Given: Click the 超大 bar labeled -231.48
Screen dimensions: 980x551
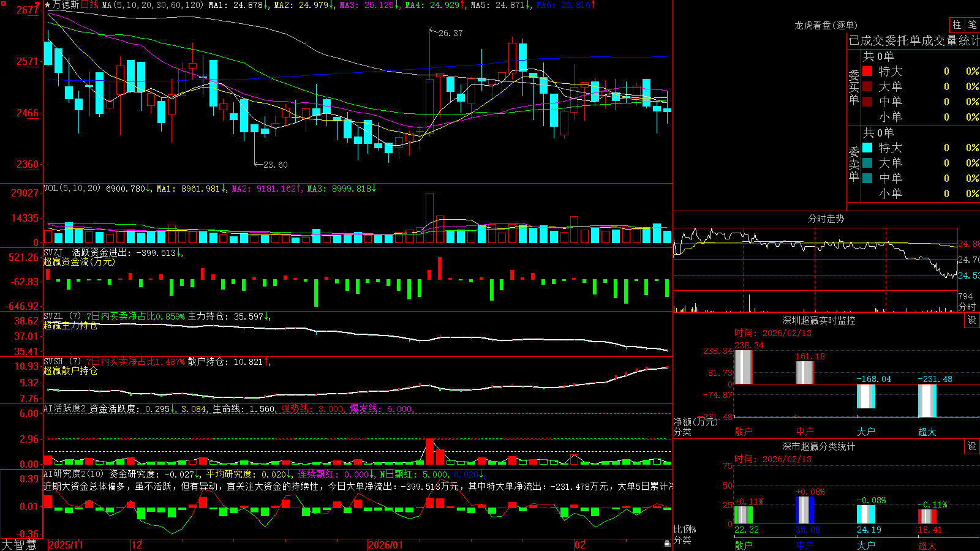Looking at the screenshot, I should (927, 400).
